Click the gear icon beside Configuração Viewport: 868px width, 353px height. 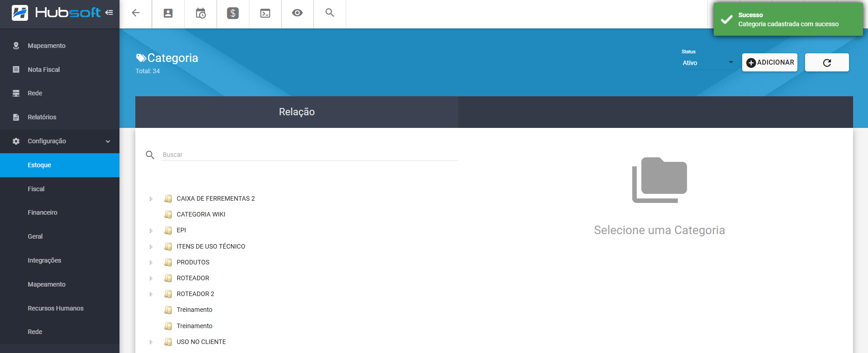tap(16, 141)
